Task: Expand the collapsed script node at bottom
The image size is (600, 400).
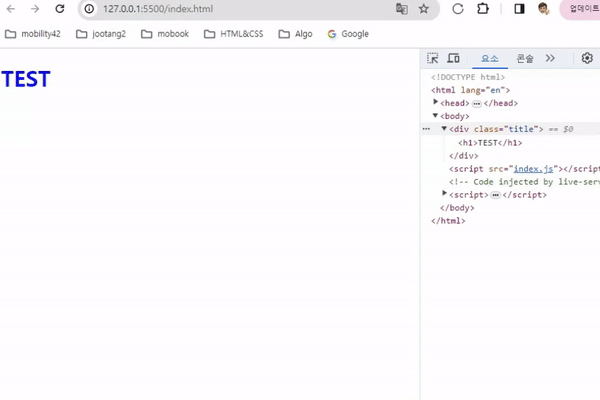Action: tap(444, 193)
